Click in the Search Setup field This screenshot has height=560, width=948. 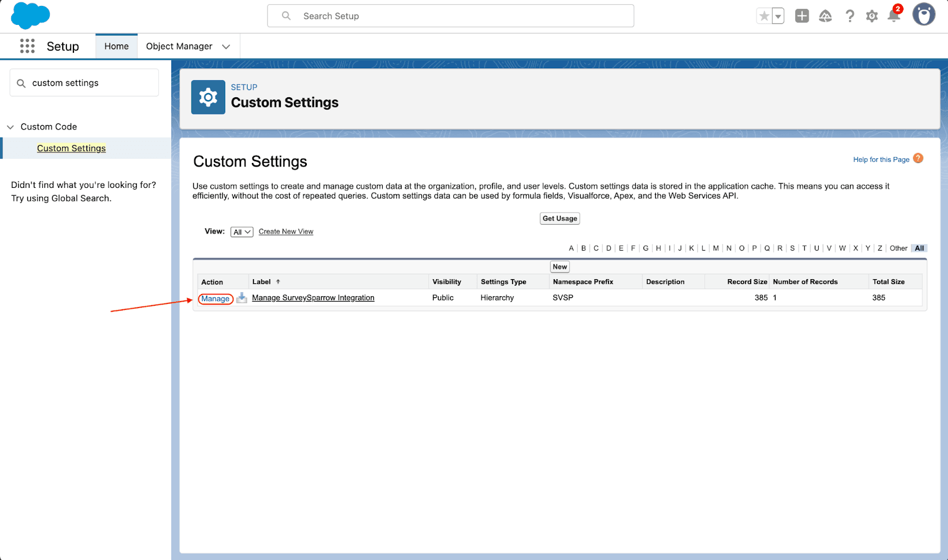click(450, 16)
